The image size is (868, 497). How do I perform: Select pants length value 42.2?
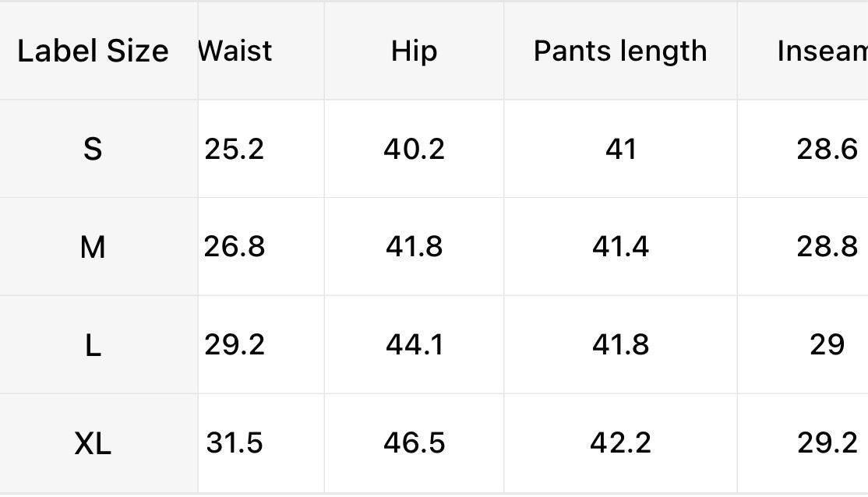click(620, 443)
